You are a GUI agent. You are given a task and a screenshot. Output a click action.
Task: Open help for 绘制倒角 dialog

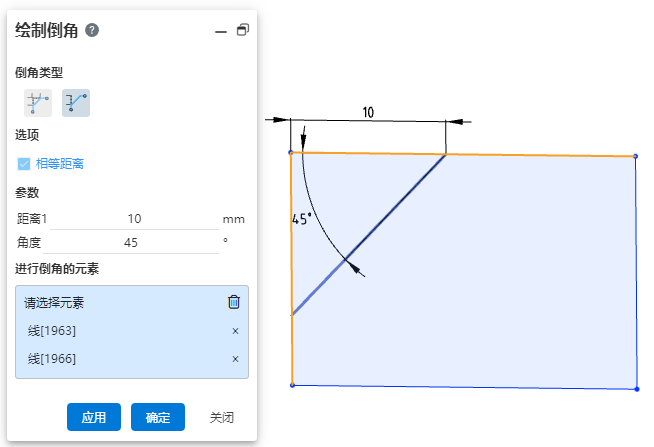(x=92, y=30)
